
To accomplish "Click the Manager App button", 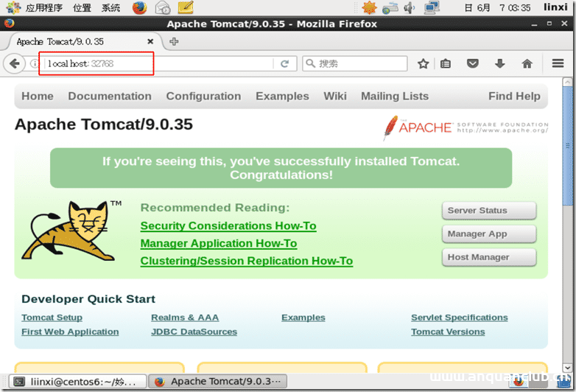I will pyautogui.click(x=489, y=234).
